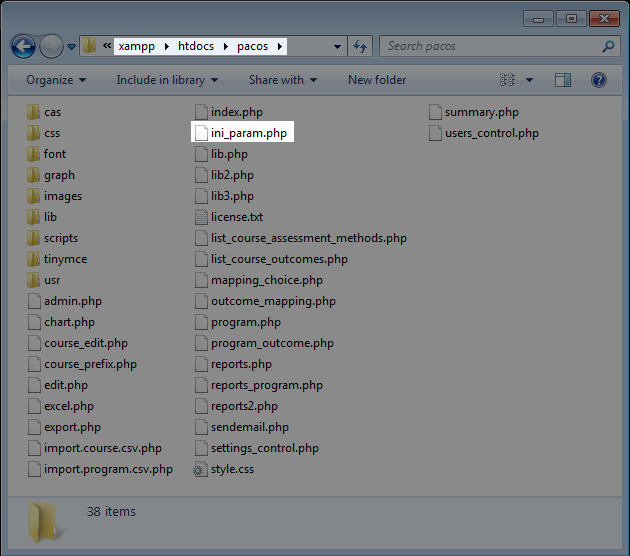
Task: Select the list_course_assessment_methods.php file name
Action: (309, 238)
